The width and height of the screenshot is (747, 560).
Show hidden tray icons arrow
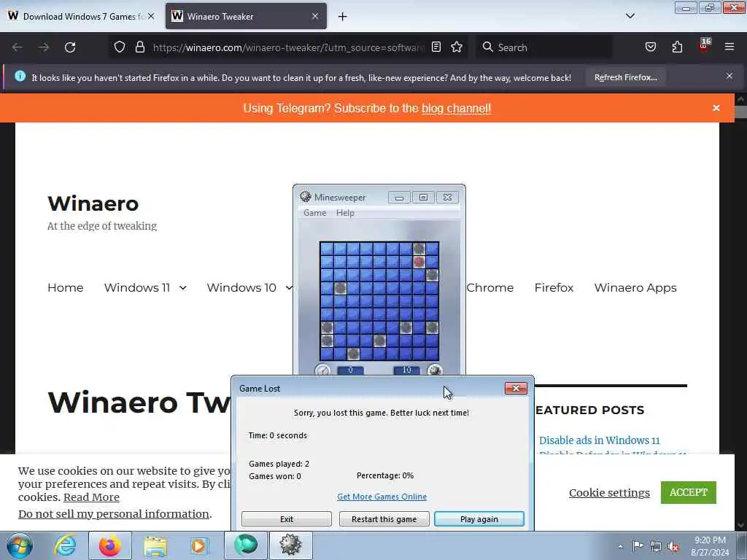pos(620,546)
